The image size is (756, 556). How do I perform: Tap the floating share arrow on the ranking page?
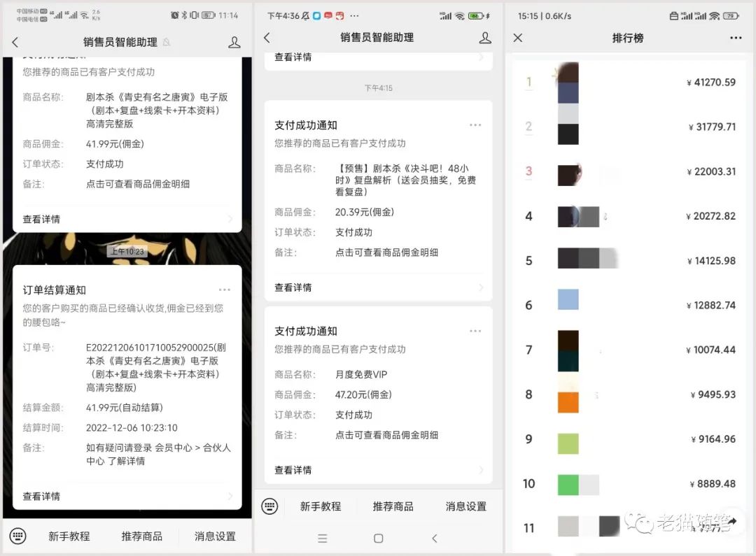[x=731, y=521]
